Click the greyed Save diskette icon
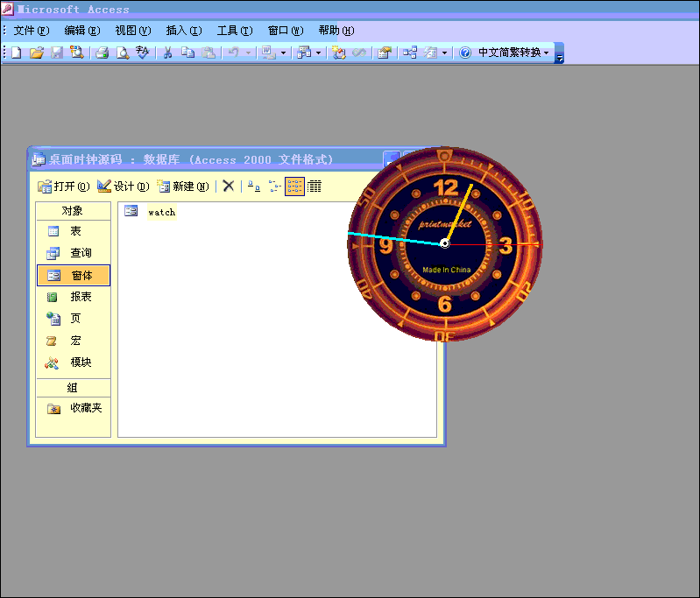 tap(57, 53)
